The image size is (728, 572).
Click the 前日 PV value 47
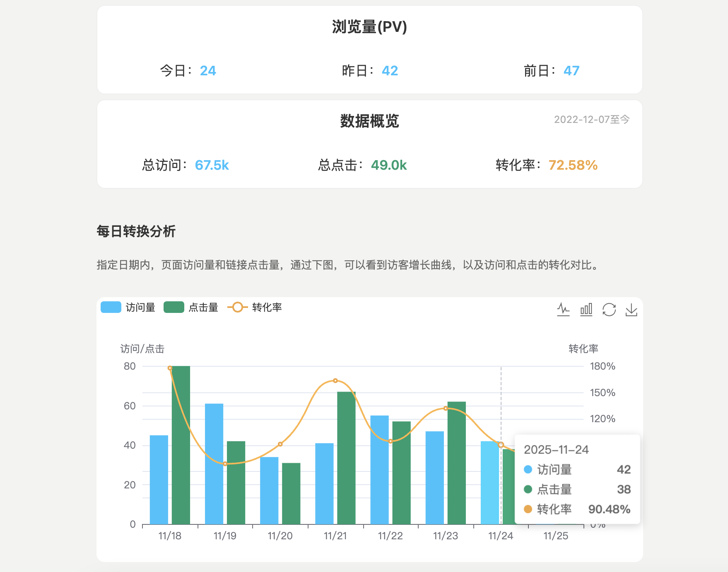(571, 71)
